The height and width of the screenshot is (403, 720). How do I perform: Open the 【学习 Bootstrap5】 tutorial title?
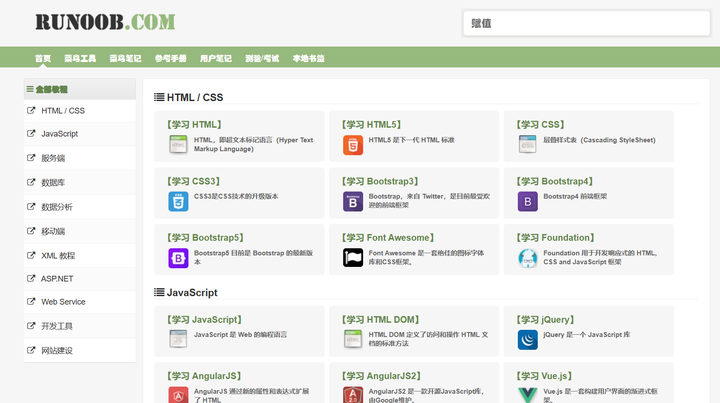tap(205, 238)
